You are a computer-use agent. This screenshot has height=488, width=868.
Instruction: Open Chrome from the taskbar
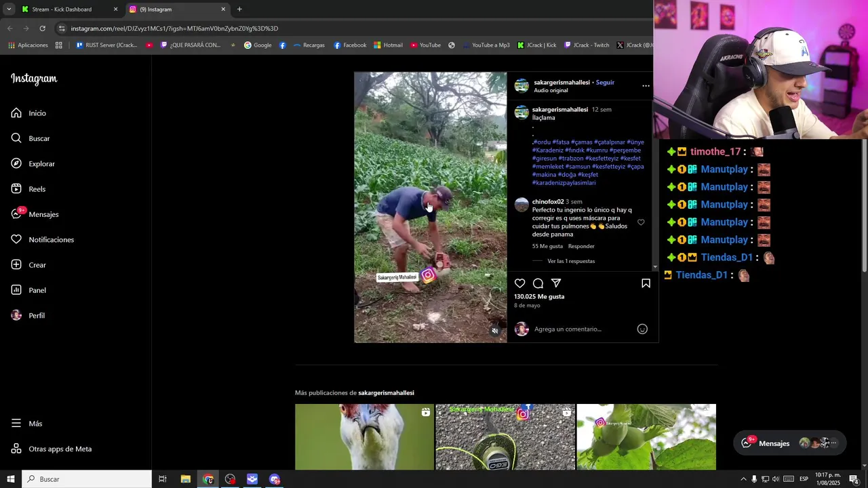pos(208,479)
